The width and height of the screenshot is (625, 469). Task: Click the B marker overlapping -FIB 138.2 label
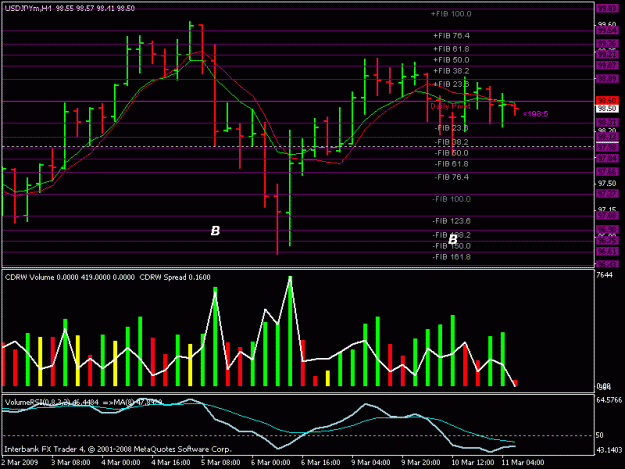click(x=453, y=239)
